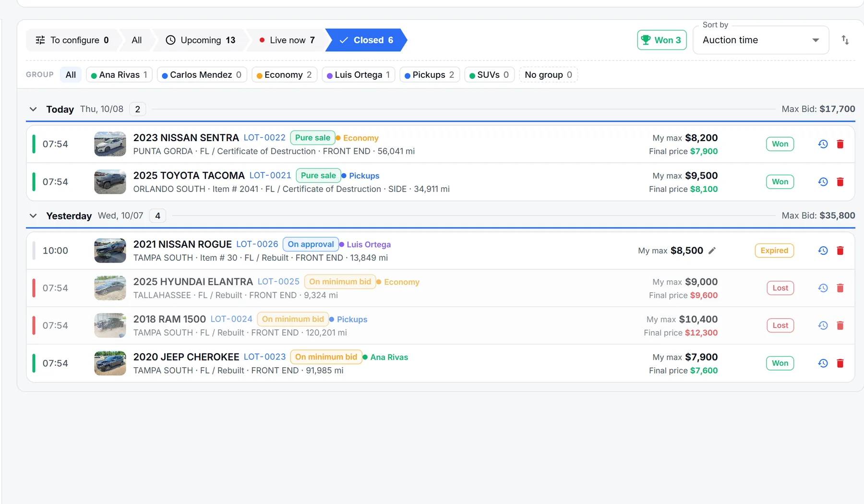Filter by Pickups group
This screenshot has width=864, height=504.
coord(430,75)
